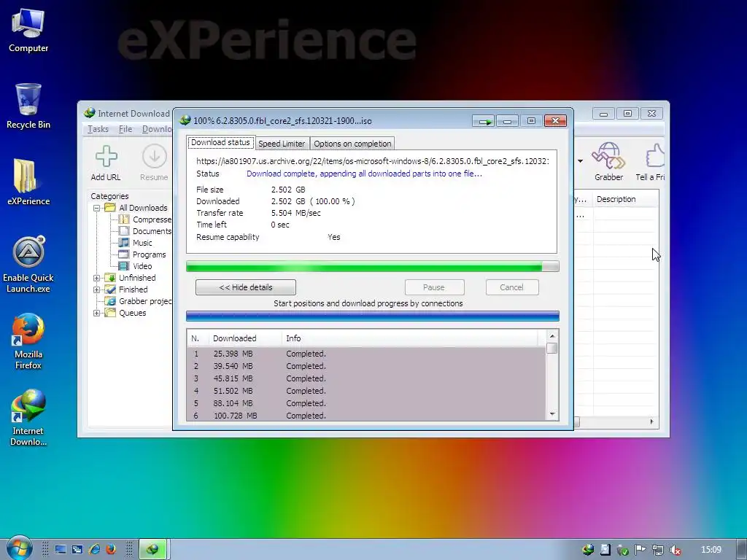Screen dimensions: 747x560
Task: Switch to Options on completion tab
Action: [x=352, y=144]
